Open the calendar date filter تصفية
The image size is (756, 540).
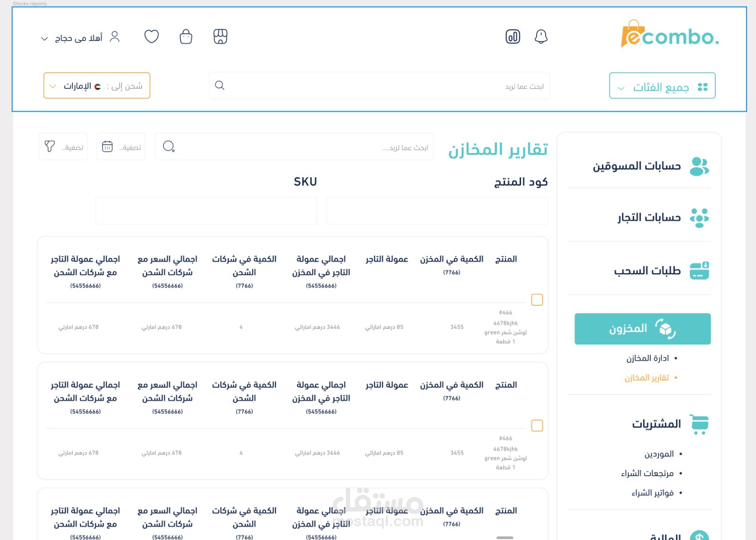121,146
